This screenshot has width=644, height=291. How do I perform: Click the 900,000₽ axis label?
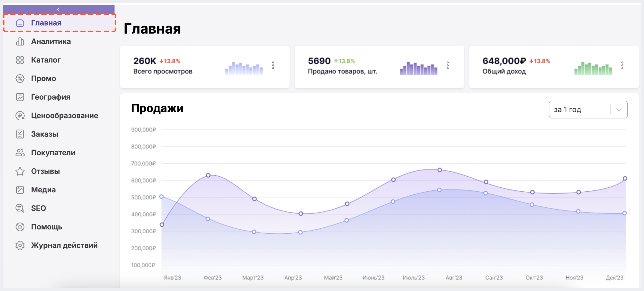[x=143, y=130]
